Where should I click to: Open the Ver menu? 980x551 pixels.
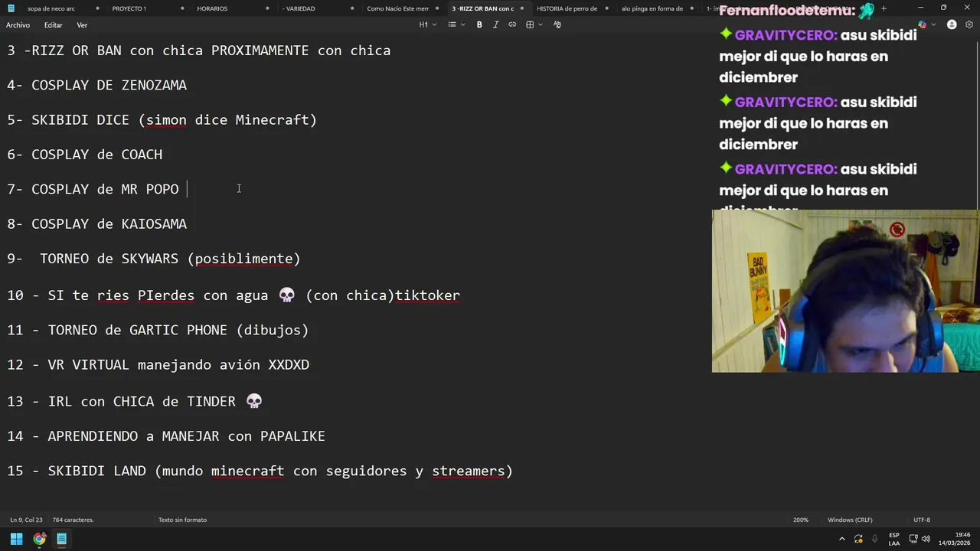[82, 24]
